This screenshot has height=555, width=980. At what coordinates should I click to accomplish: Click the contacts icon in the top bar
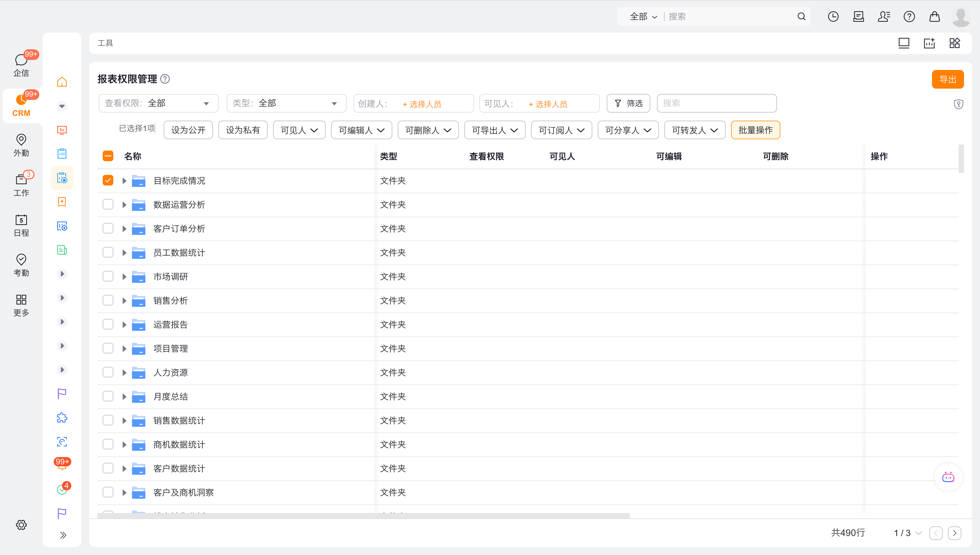point(884,16)
